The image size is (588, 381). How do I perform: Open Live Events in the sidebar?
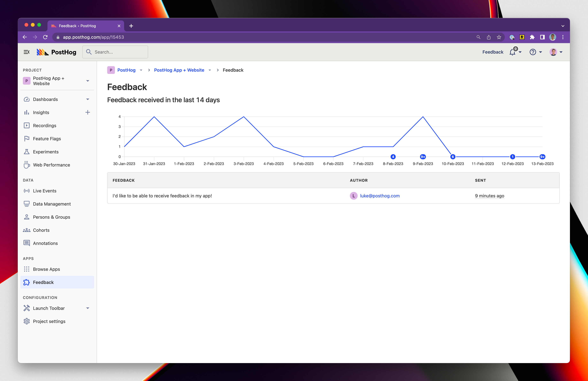click(x=44, y=191)
